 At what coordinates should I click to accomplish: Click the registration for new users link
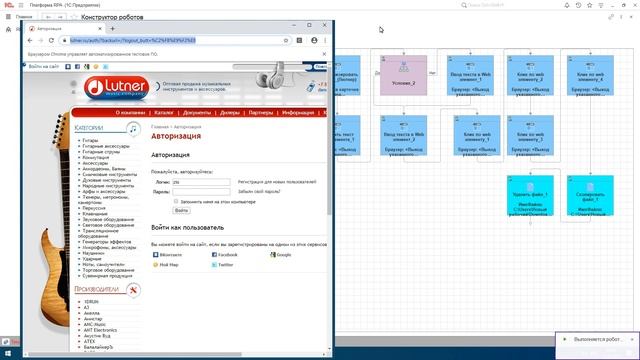(x=277, y=182)
